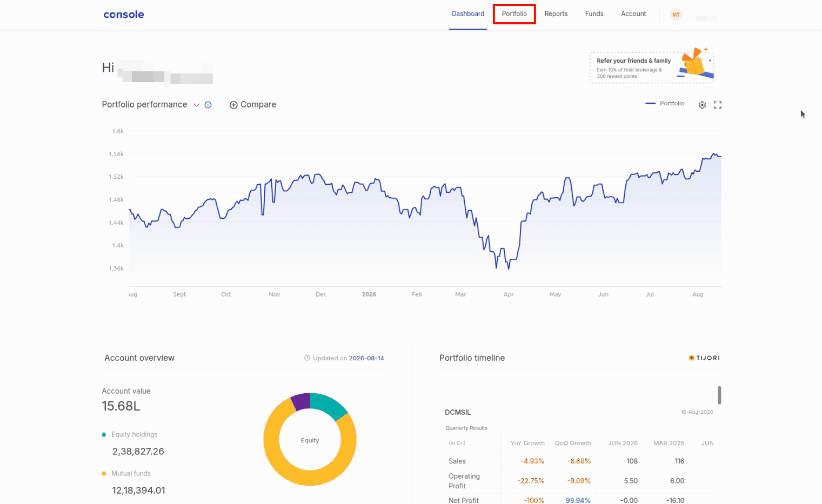Toggle the Portfolio series in chart legend

click(665, 103)
